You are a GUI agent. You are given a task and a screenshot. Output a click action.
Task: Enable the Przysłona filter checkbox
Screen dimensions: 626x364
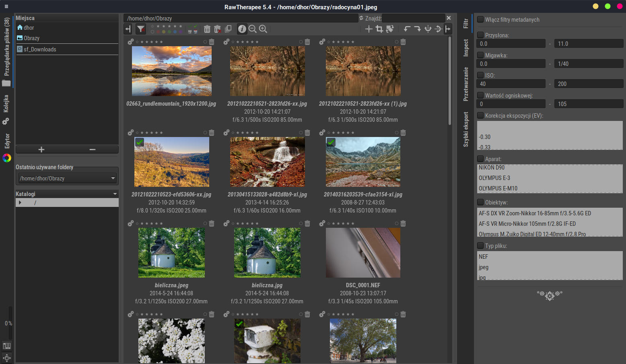[x=480, y=35]
